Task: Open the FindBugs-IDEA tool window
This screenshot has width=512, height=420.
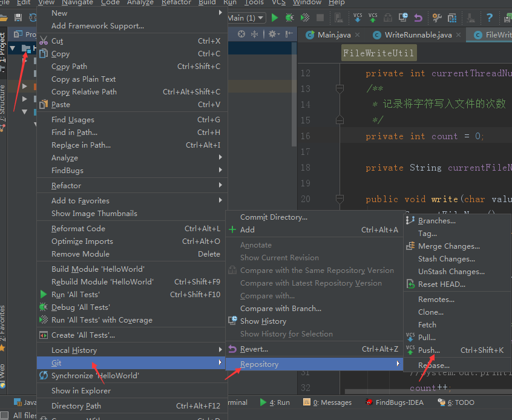Action: click(x=395, y=402)
